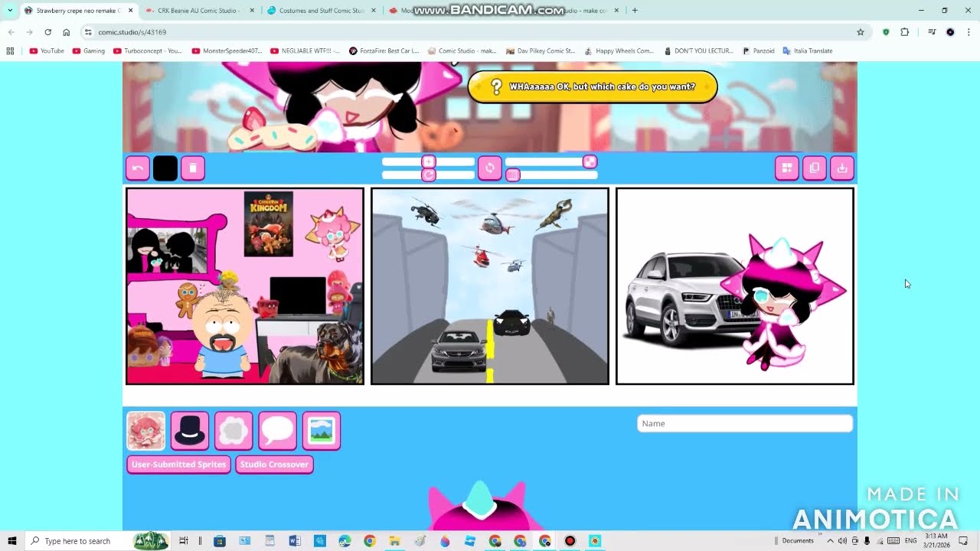Select the backgrounds picture category
The width and height of the screenshot is (980, 551).
click(x=322, y=431)
